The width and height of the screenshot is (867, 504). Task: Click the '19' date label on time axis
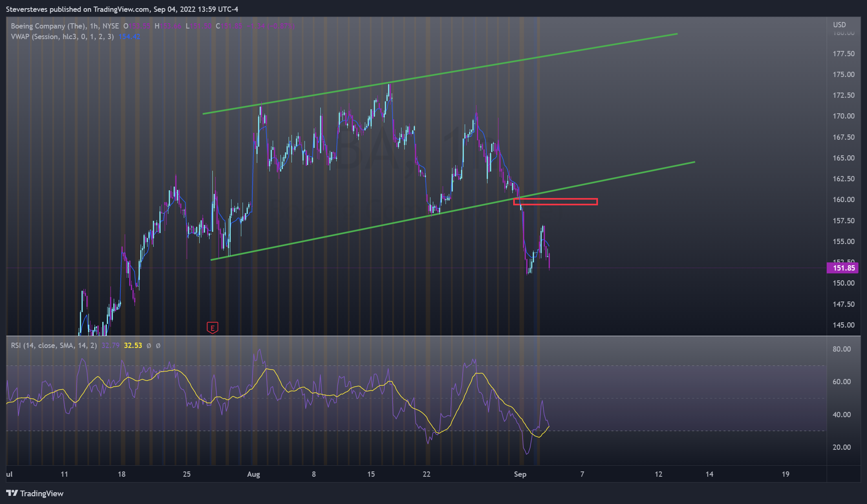pos(785,474)
